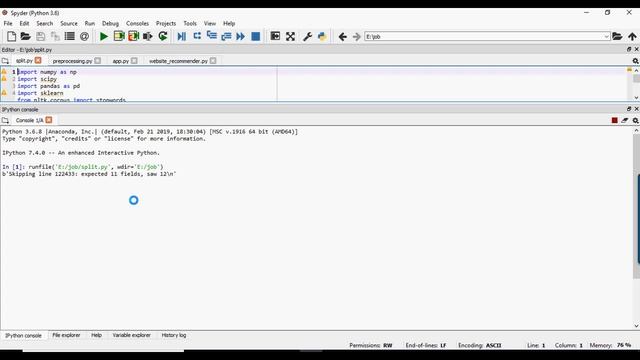The image size is (640, 360).
Task: Switch to bottom Help pane tab
Action: [x=96, y=335]
